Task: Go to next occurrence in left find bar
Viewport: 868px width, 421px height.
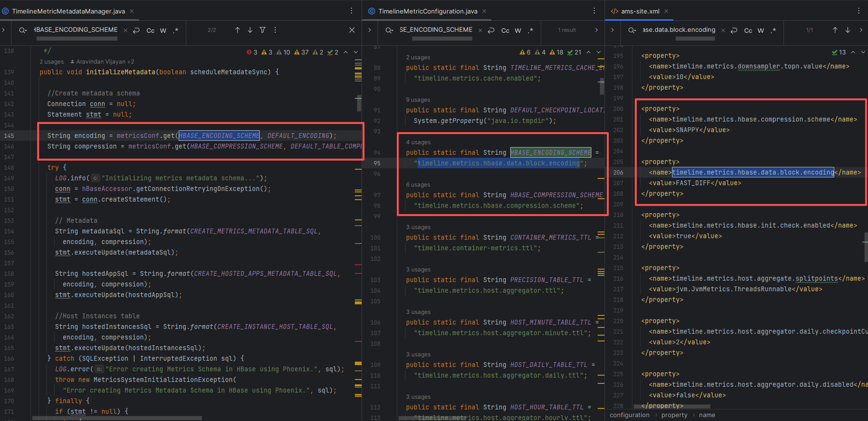Action: (250, 30)
